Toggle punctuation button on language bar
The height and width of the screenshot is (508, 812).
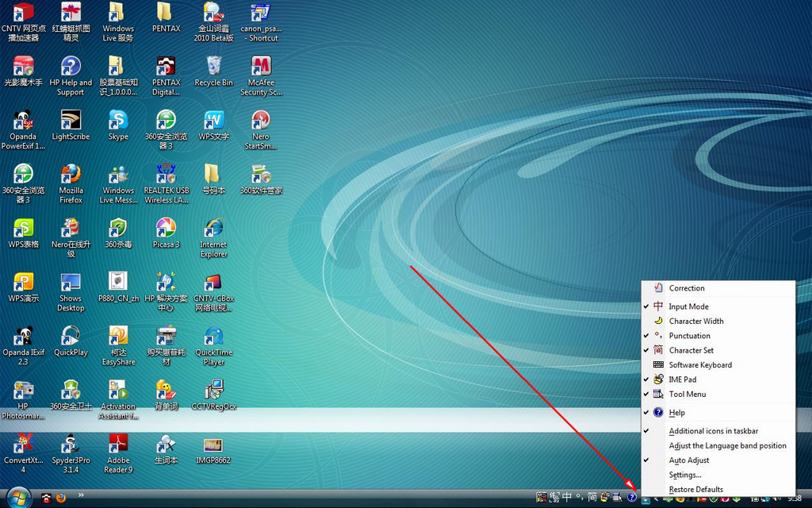click(x=580, y=498)
